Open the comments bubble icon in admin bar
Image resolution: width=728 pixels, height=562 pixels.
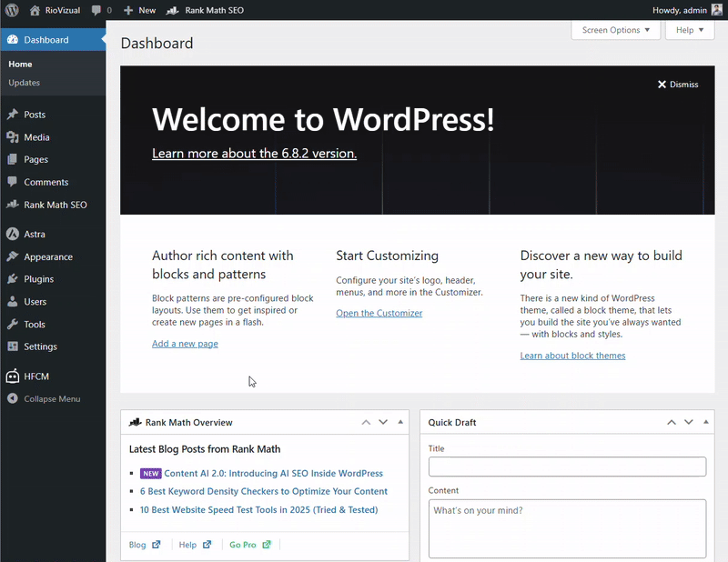pos(96,10)
